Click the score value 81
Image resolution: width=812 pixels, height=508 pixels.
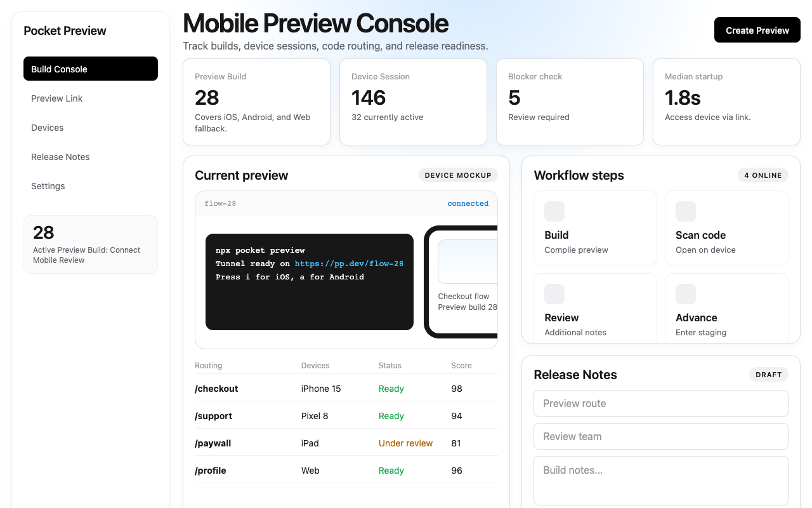456,443
